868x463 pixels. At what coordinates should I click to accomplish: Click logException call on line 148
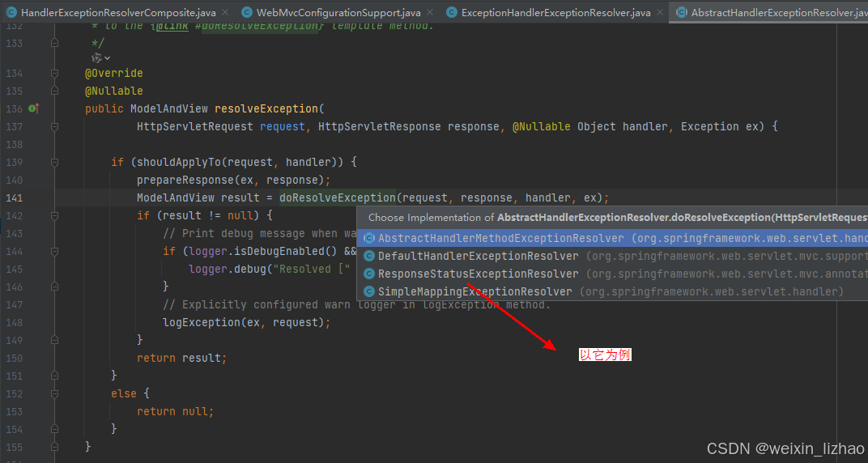[201, 322]
